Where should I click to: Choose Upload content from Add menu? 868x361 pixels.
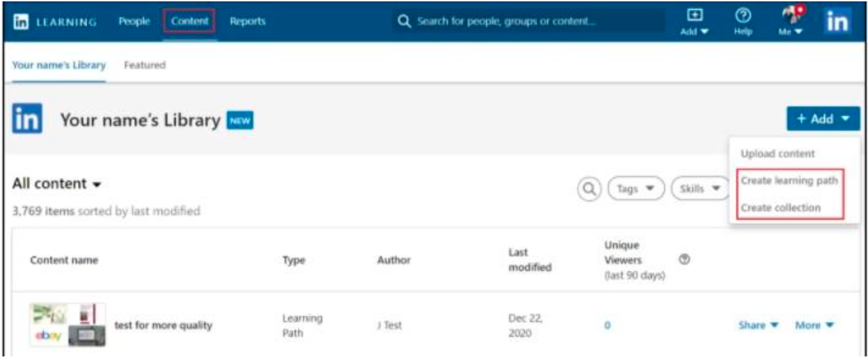(777, 154)
